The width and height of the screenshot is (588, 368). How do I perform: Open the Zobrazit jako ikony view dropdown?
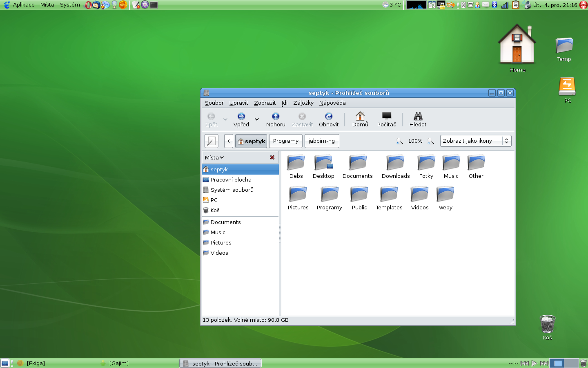[x=476, y=141]
